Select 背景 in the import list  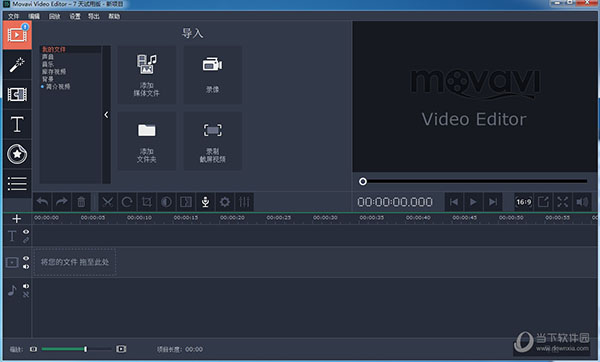(48, 79)
